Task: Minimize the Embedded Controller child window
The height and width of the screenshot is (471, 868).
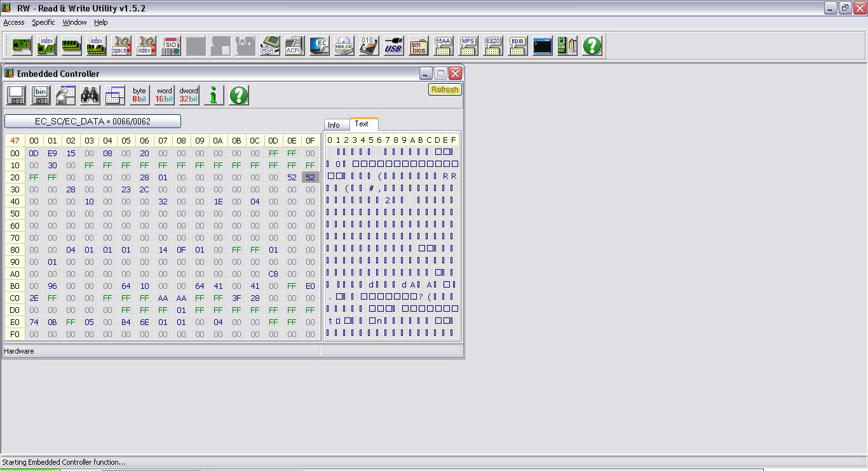Action: pyautogui.click(x=426, y=74)
